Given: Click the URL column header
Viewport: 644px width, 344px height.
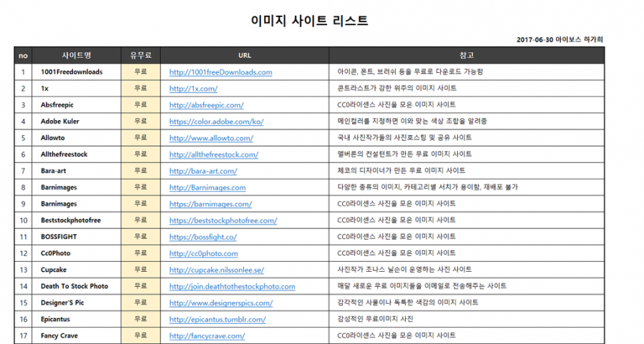Looking at the screenshot, I should pos(244,55).
